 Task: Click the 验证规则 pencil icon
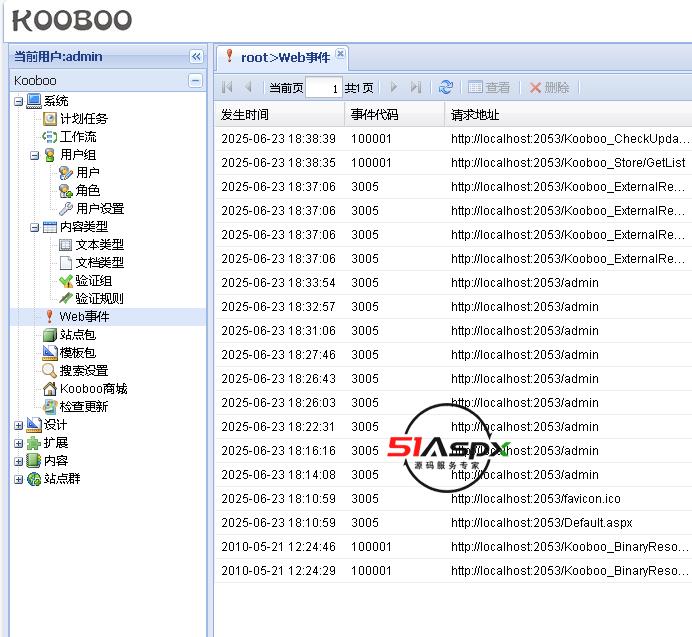[66, 298]
